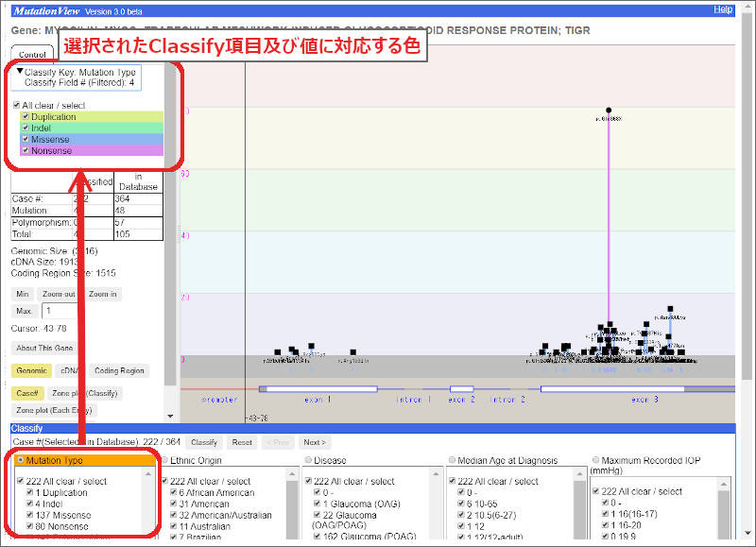Click the Missense blue color swatch row
756x547 pixels.
pyautogui.click(x=92, y=139)
